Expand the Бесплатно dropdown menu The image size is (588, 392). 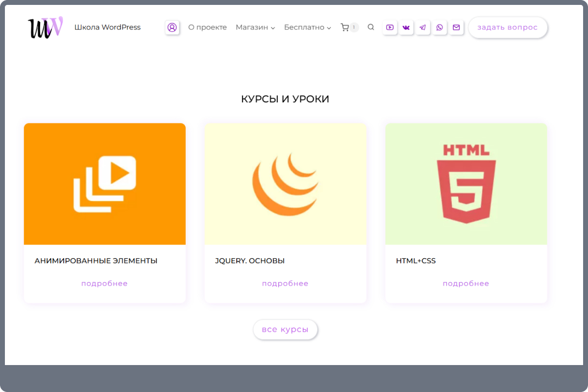[x=308, y=27]
